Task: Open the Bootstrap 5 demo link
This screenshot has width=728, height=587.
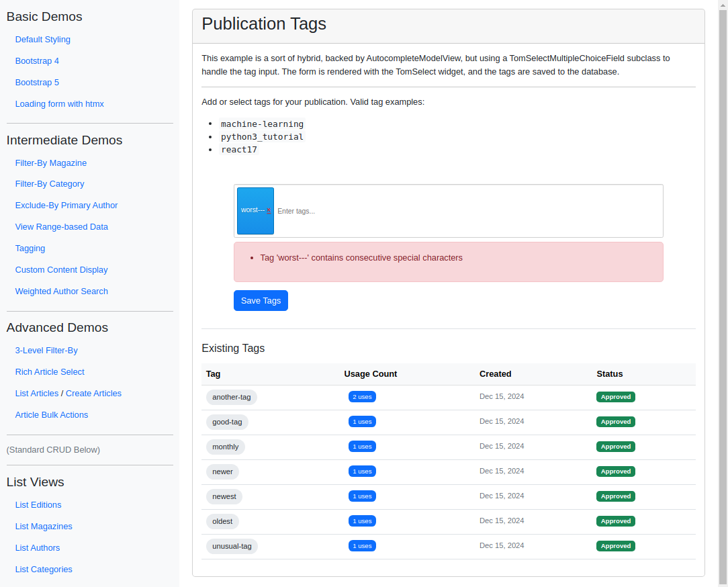Action: coord(37,82)
